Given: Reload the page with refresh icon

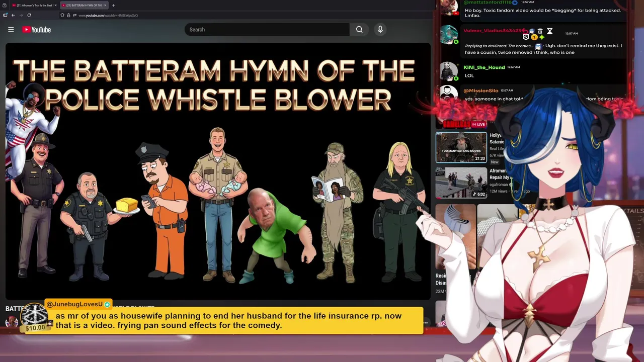Looking at the screenshot, I should click(29, 15).
